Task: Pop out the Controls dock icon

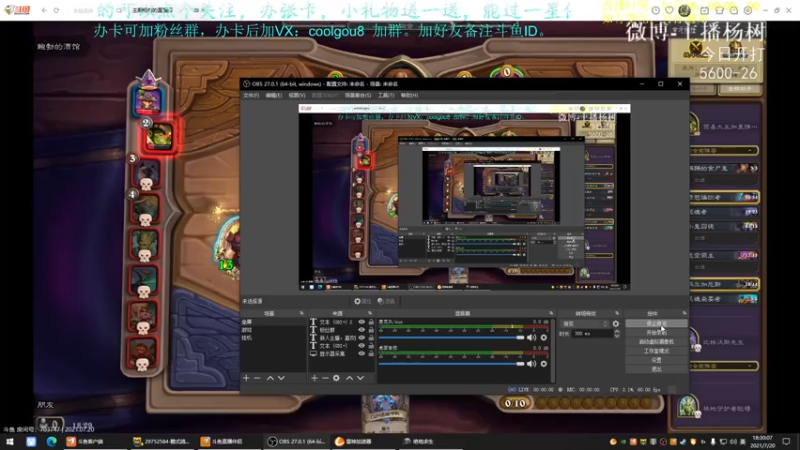Action: pos(684,313)
